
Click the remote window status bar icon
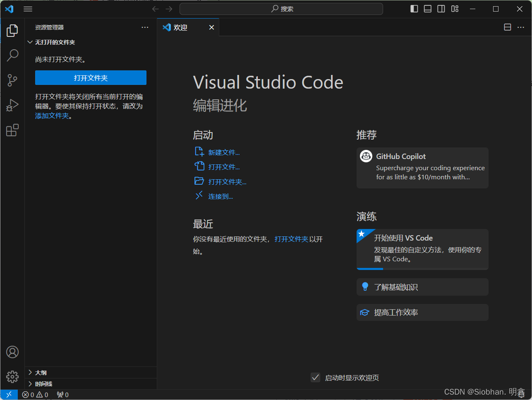pyautogui.click(x=9, y=395)
